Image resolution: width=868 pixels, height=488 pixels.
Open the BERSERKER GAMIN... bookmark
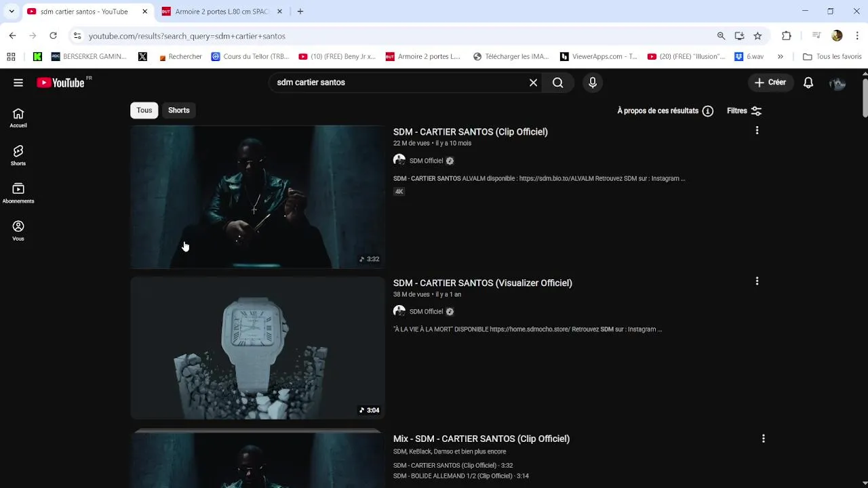click(89, 57)
